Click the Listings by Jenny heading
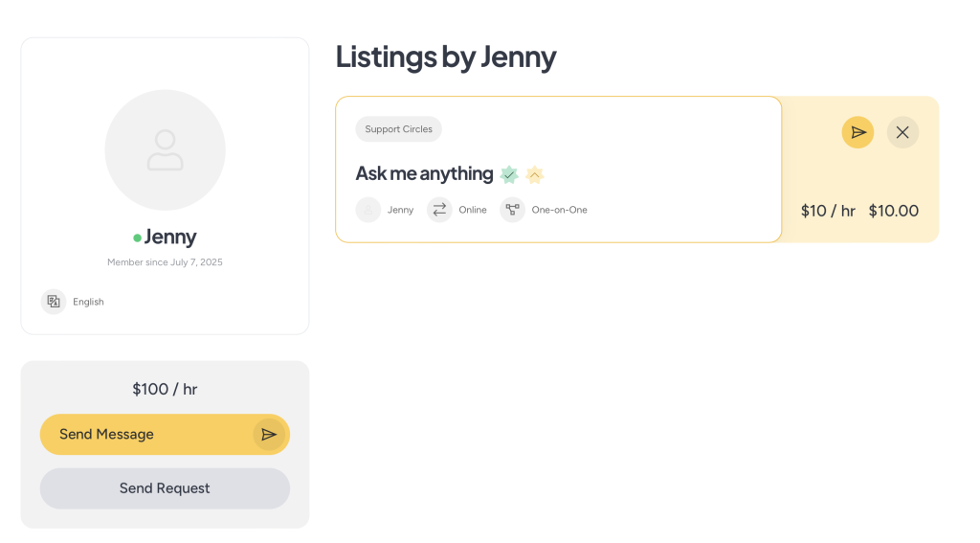Viewport: 980px width, 543px height. (x=446, y=57)
